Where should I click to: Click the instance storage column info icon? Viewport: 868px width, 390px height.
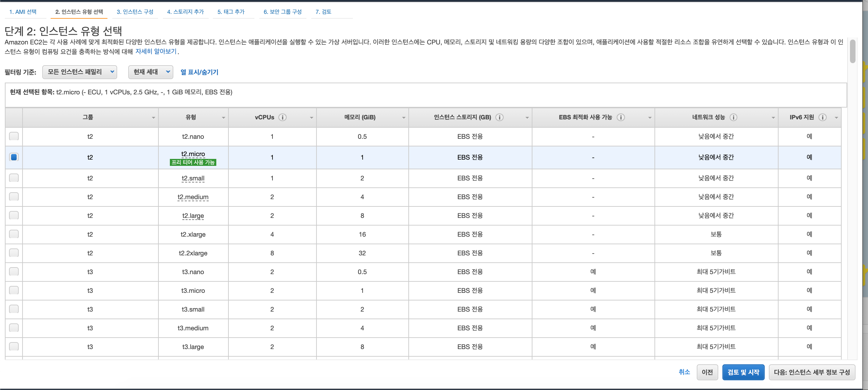pyautogui.click(x=500, y=117)
